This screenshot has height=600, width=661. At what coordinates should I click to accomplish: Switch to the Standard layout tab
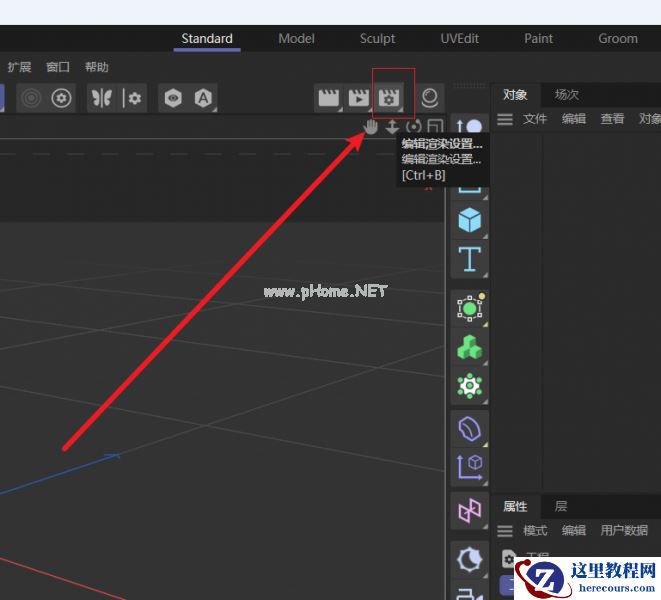207,39
